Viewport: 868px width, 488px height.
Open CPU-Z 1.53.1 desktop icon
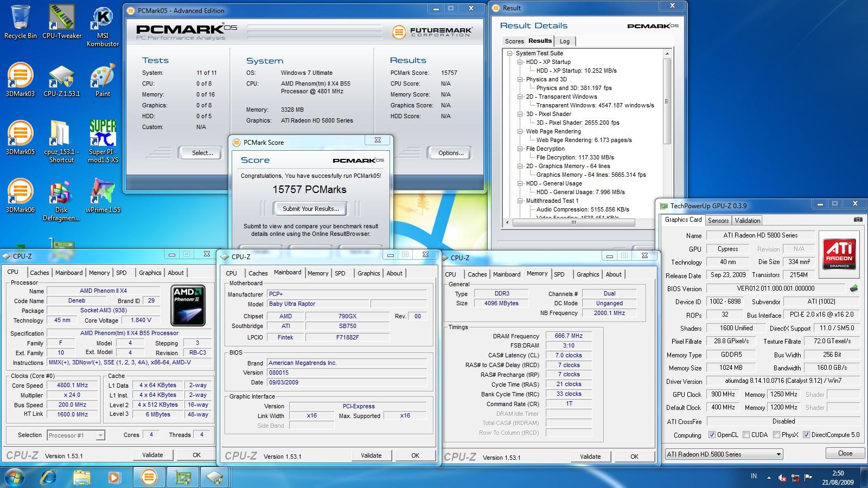point(62,80)
